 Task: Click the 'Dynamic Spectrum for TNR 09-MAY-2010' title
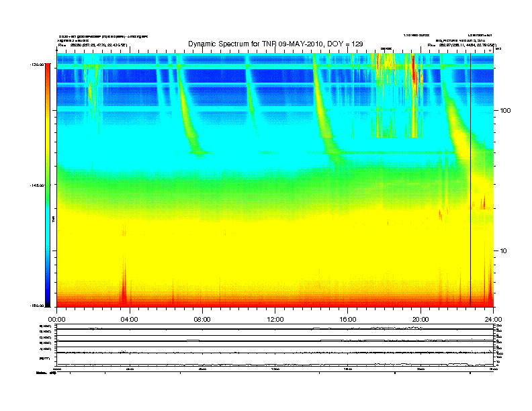(x=275, y=44)
